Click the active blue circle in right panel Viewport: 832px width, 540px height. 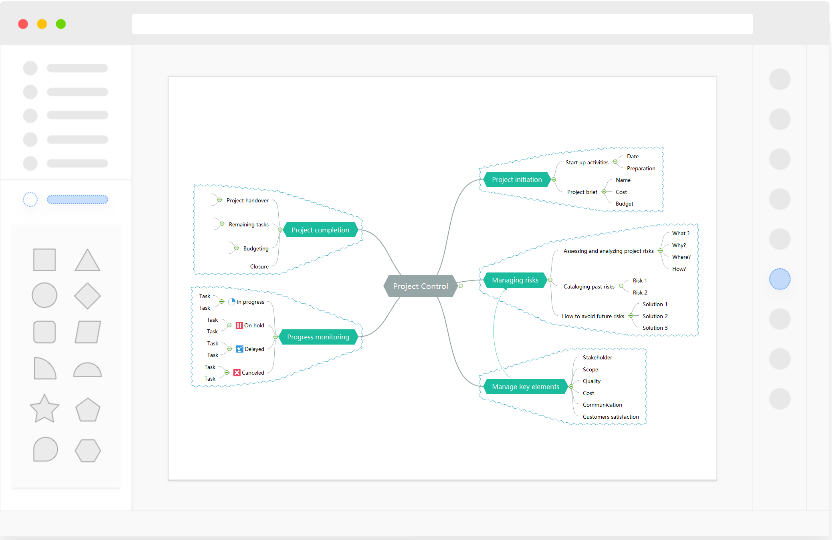click(780, 279)
